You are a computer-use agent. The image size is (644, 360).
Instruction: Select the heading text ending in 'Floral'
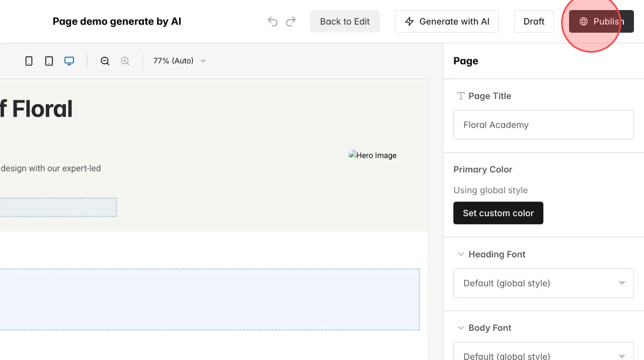click(36, 109)
